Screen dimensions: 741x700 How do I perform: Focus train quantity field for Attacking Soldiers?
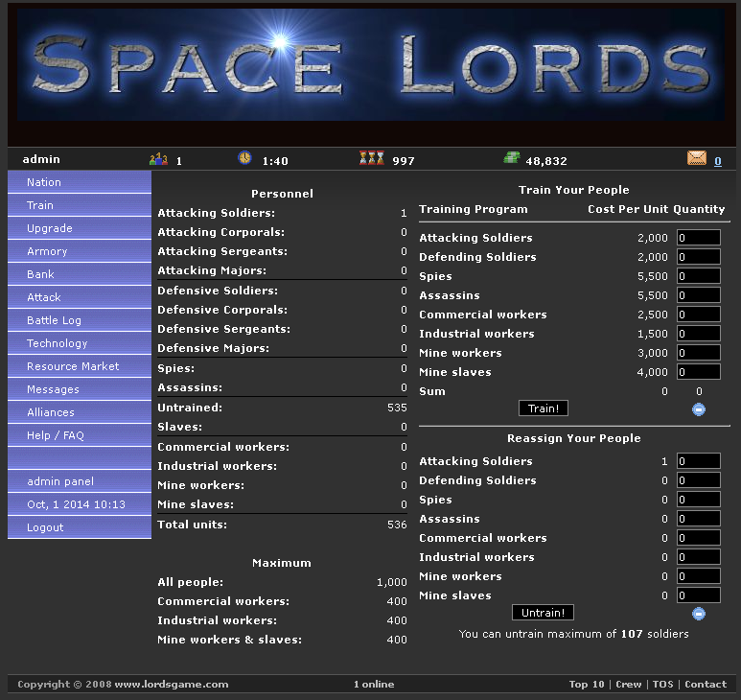(699, 237)
